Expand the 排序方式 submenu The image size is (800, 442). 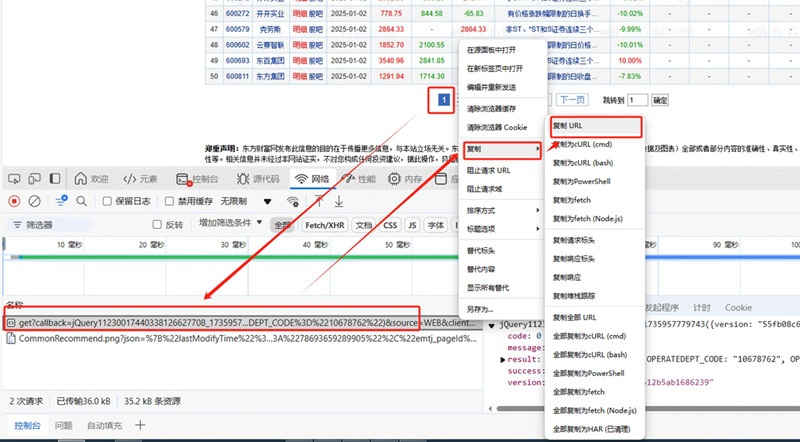502,210
